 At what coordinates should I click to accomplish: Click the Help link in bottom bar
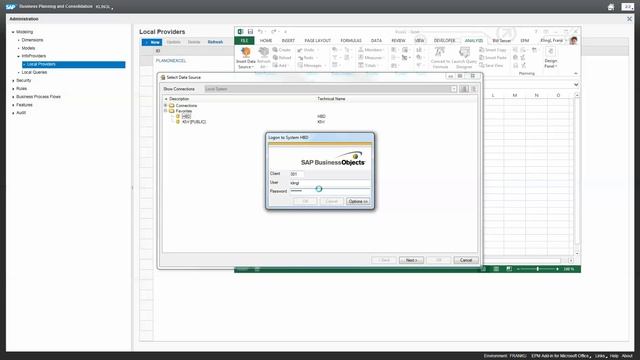pos(614,356)
